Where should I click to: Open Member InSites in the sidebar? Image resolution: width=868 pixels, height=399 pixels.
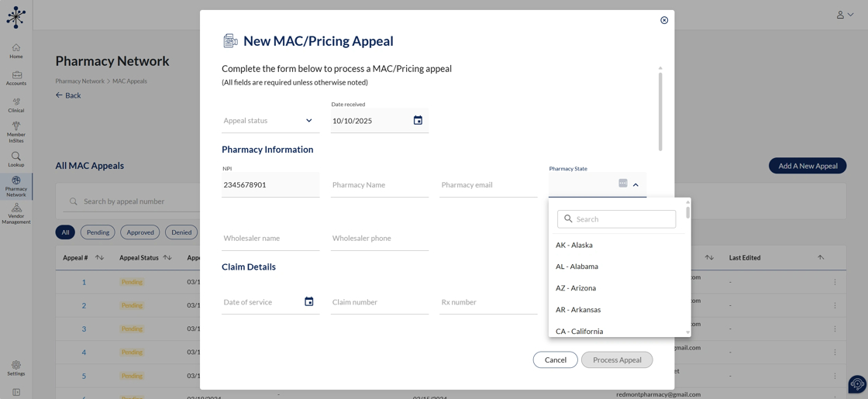point(16,132)
